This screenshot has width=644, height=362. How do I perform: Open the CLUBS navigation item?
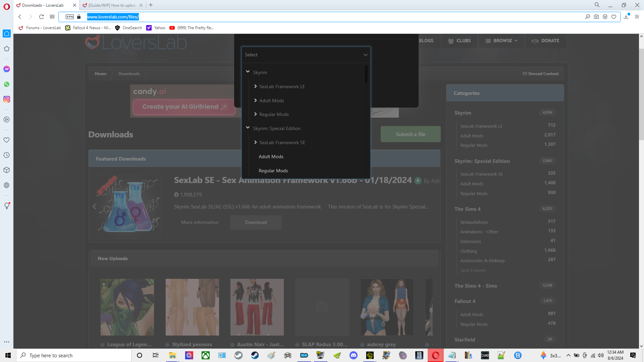[x=459, y=41]
